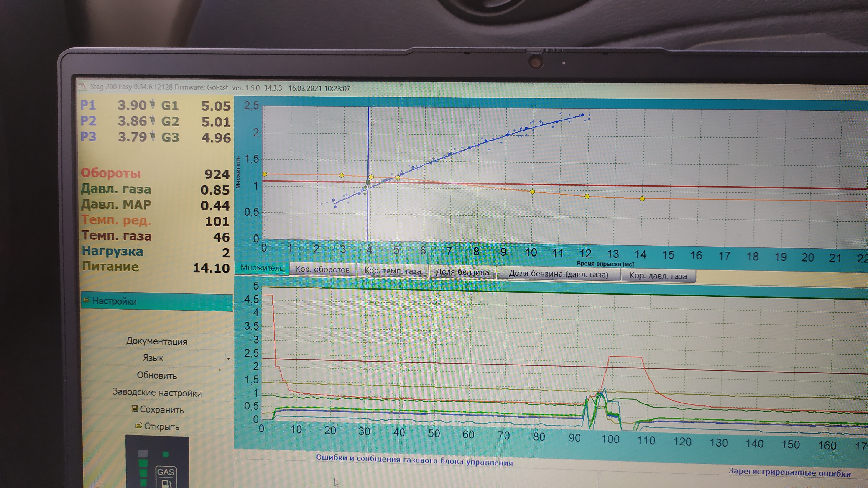
Task: Click the Давл. MAP readout label
Action: [x=116, y=205]
